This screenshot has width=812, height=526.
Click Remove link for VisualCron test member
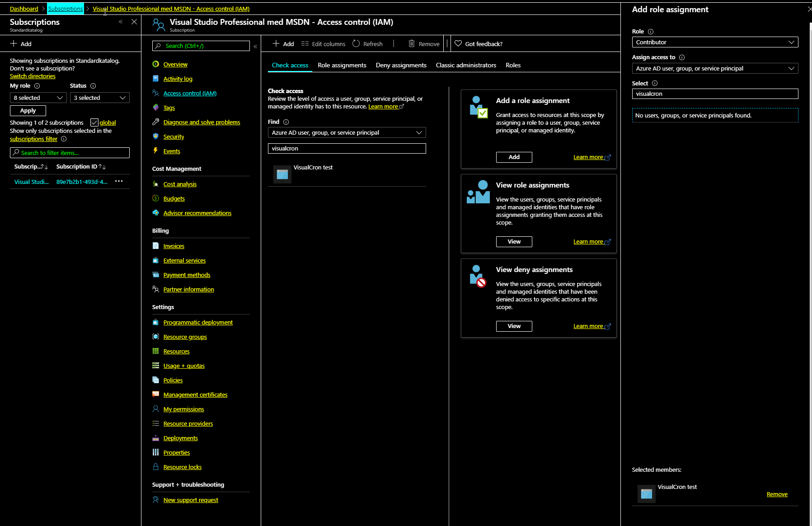coord(777,494)
